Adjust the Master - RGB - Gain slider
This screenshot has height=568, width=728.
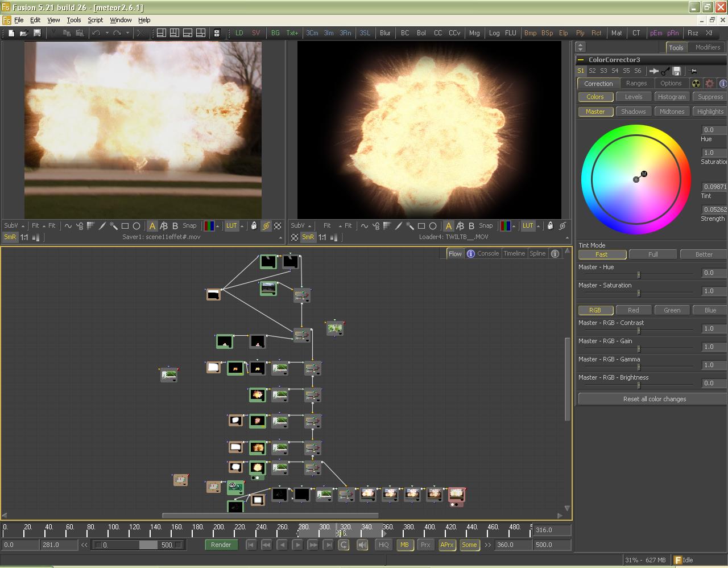[x=639, y=348]
